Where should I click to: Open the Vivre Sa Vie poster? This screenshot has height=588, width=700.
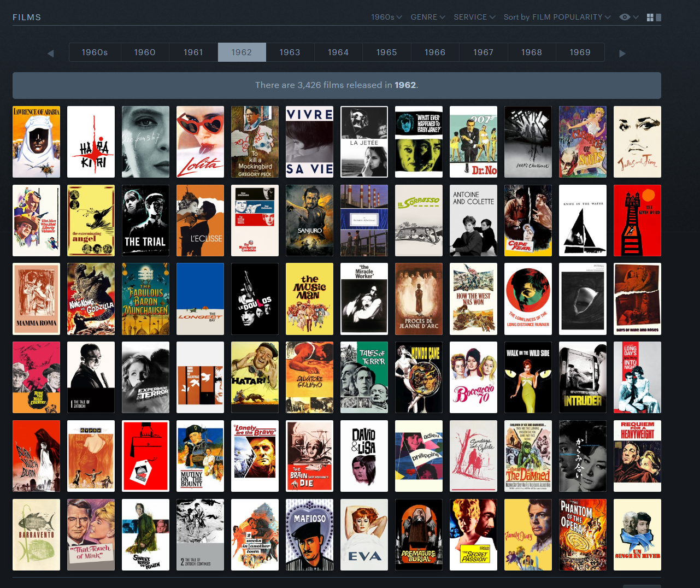coord(310,142)
